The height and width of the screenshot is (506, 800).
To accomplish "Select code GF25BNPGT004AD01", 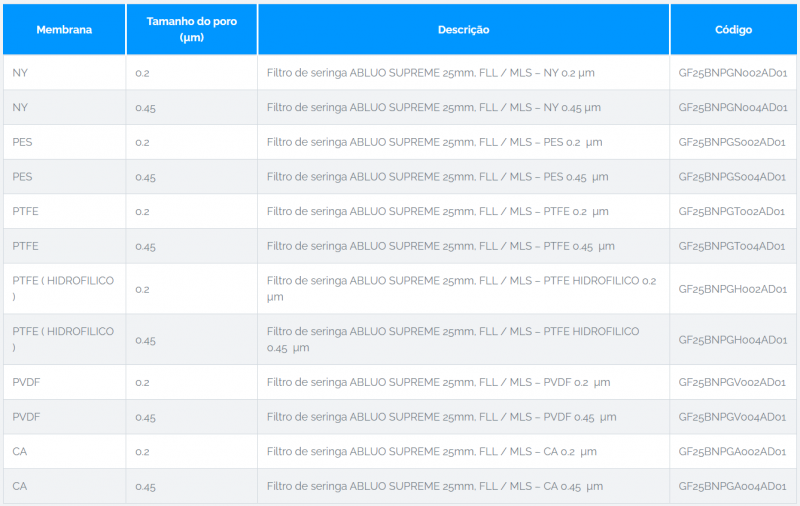I will 732,246.
